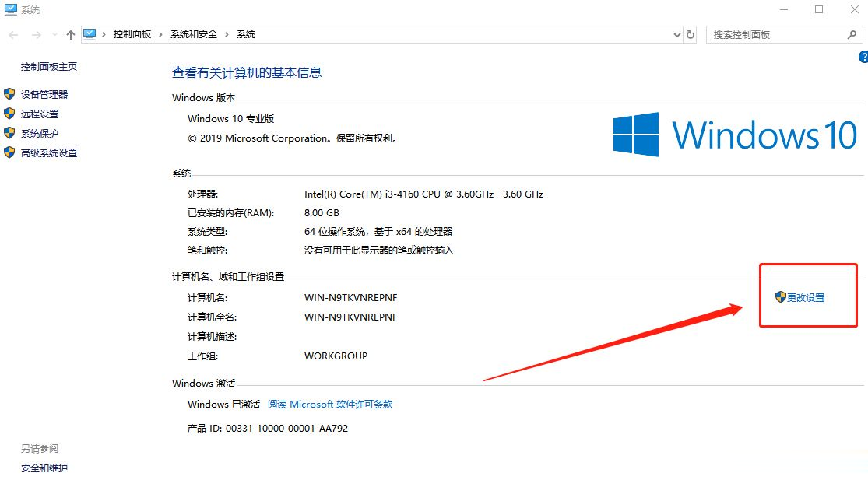Click processor text Intel(R) Core(TM) i3-4160
The width and height of the screenshot is (868, 487).
424,194
